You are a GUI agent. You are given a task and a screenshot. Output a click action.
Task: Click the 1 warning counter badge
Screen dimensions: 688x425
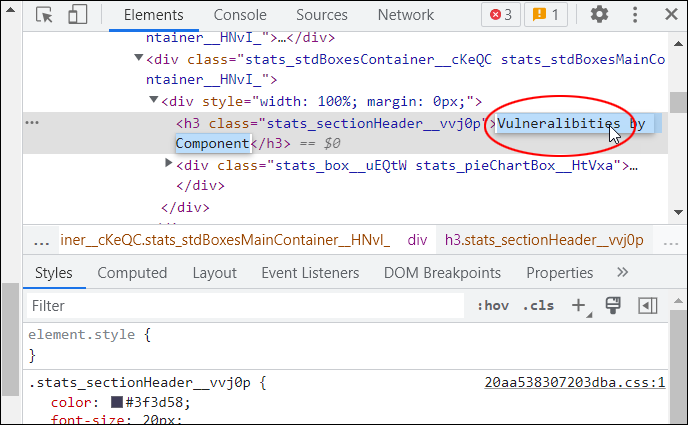546,15
